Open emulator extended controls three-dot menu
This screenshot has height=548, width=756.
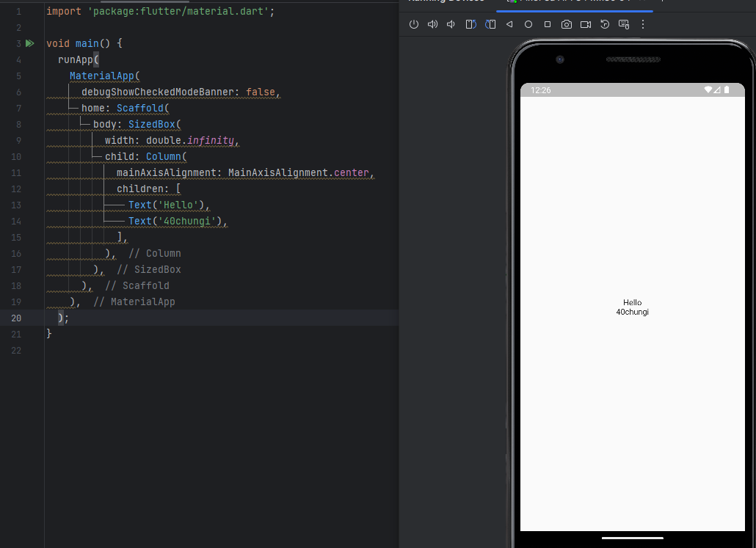[643, 24]
